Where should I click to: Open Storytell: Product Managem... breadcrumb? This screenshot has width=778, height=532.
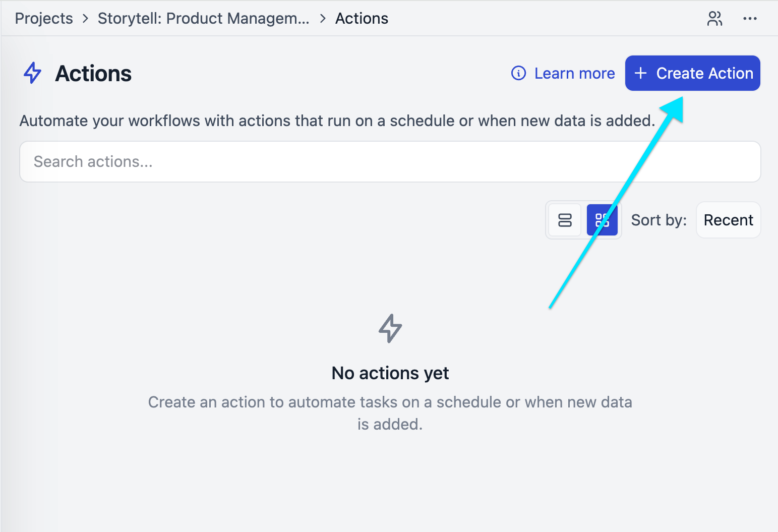tap(204, 19)
